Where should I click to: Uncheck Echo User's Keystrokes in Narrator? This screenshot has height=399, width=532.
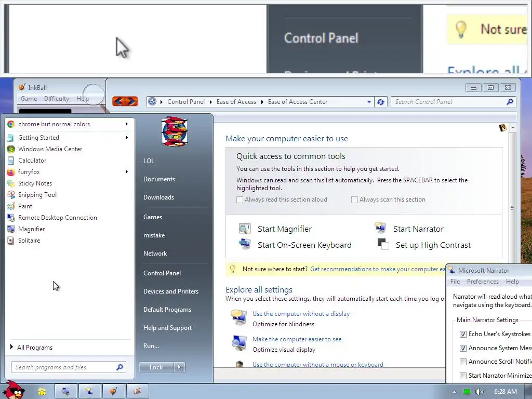pyautogui.click(x=463, y=334)
